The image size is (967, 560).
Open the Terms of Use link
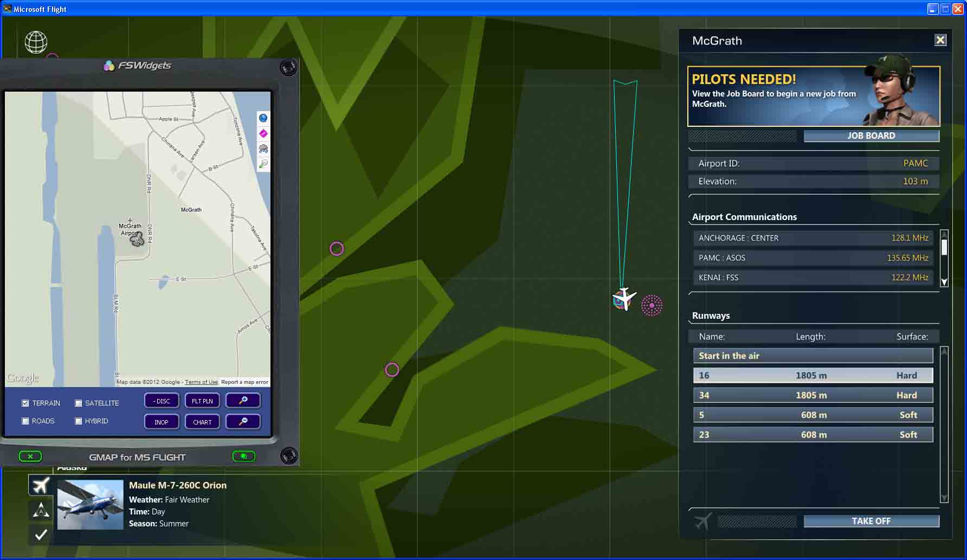click(x=201, y=382)
